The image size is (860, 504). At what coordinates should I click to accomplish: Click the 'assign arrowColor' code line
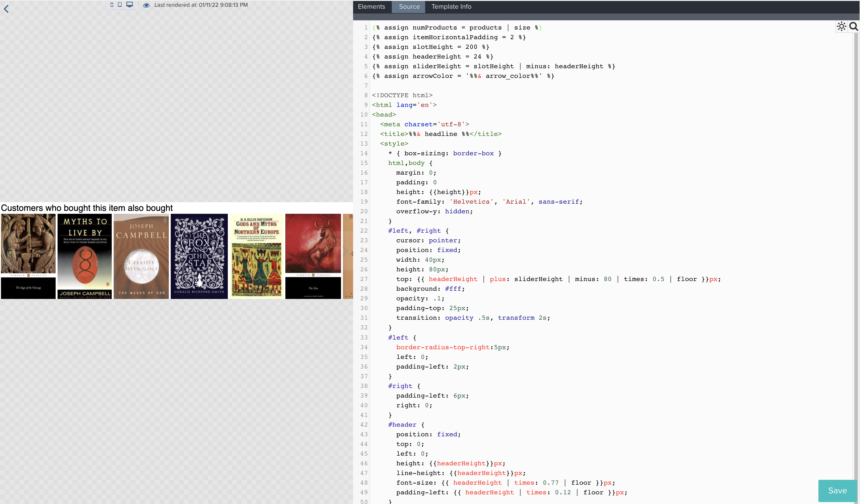[x=463, y=76]
